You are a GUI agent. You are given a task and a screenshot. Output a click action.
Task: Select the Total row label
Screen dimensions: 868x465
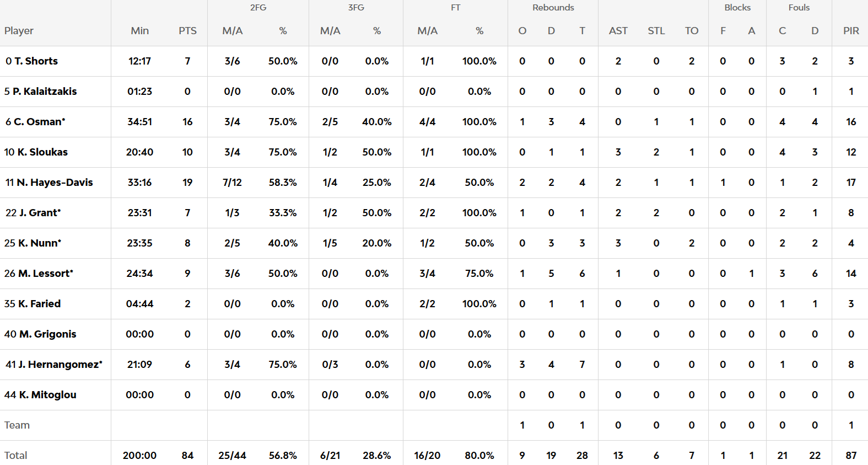pyautogui.click(x=16, y=456)
